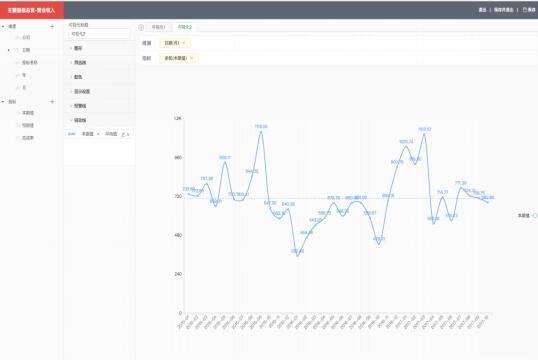
Task: Click the 1102.20 peak data label
Action: click(x=261, y=126)
